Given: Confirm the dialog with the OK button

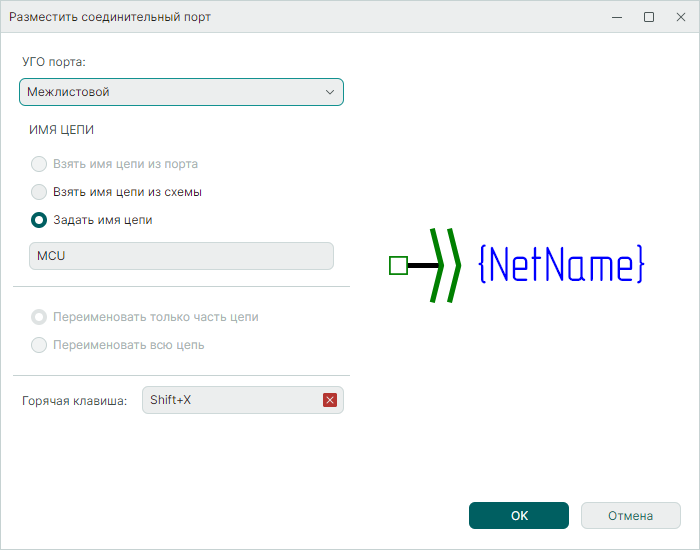Looking at the screenshot, I should coord(519,516).
